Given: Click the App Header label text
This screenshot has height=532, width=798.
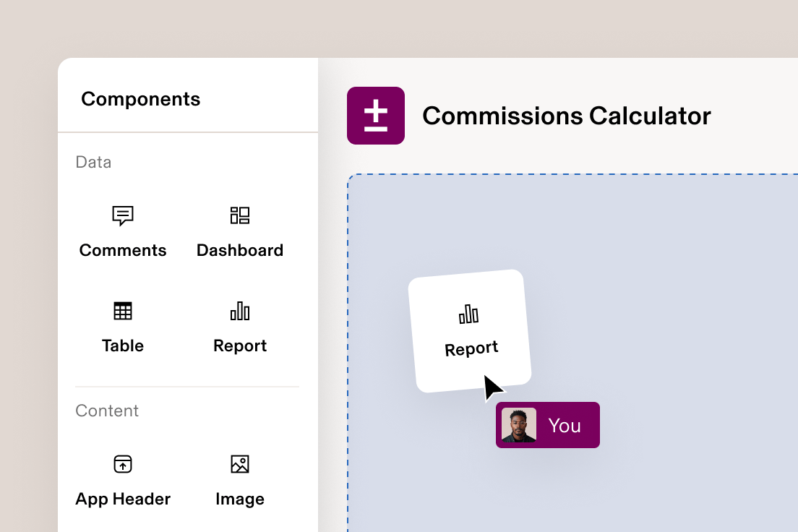Looking at the screenshot, I should tap(123, 499).
